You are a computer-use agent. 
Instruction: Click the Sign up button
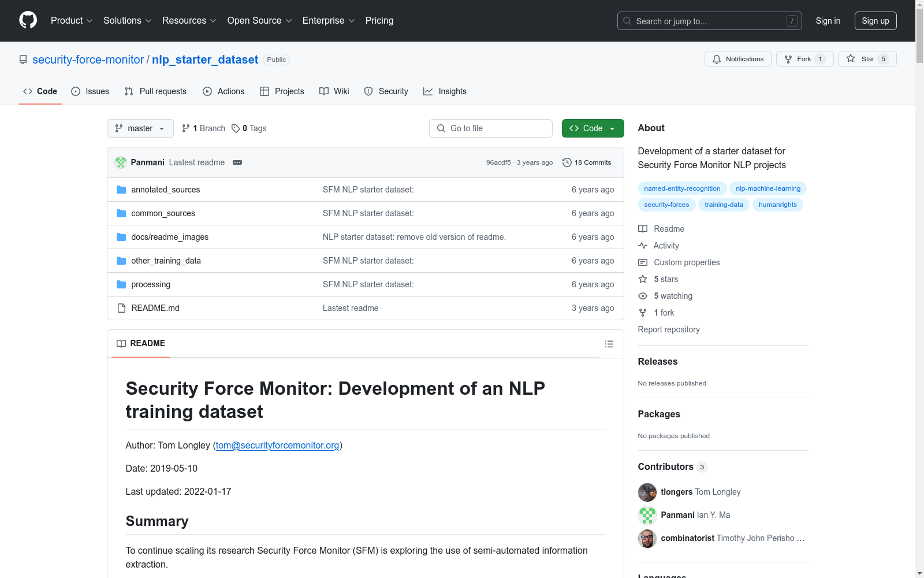pos(875,21)
